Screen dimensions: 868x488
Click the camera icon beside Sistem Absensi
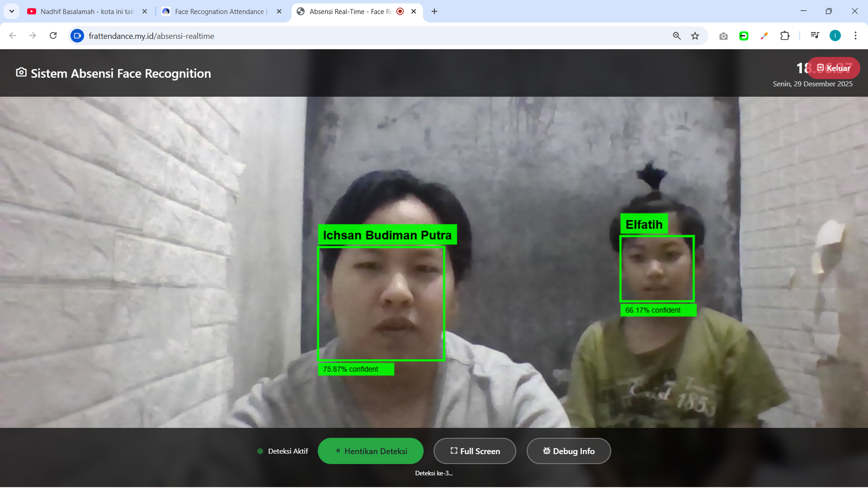coord(21,72)
